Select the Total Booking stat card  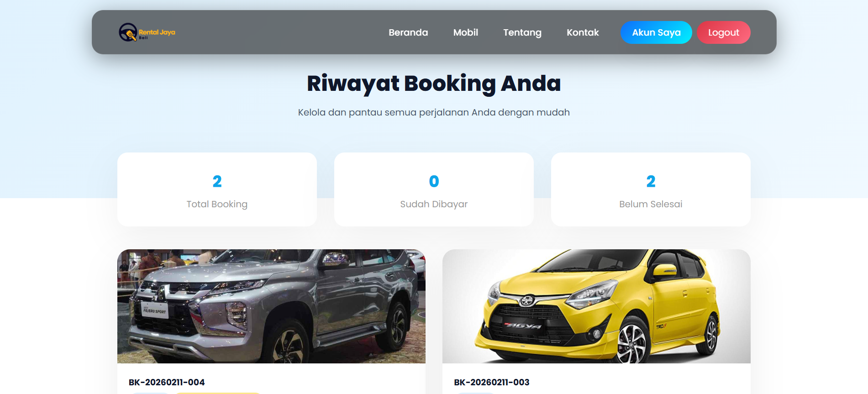click(217, 189)
